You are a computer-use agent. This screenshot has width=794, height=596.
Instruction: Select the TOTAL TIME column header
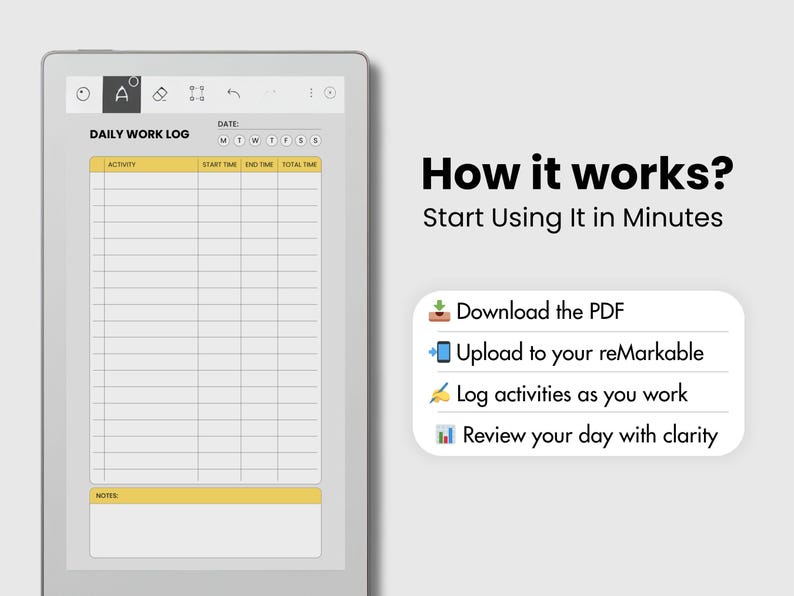[x=299, y=165]
